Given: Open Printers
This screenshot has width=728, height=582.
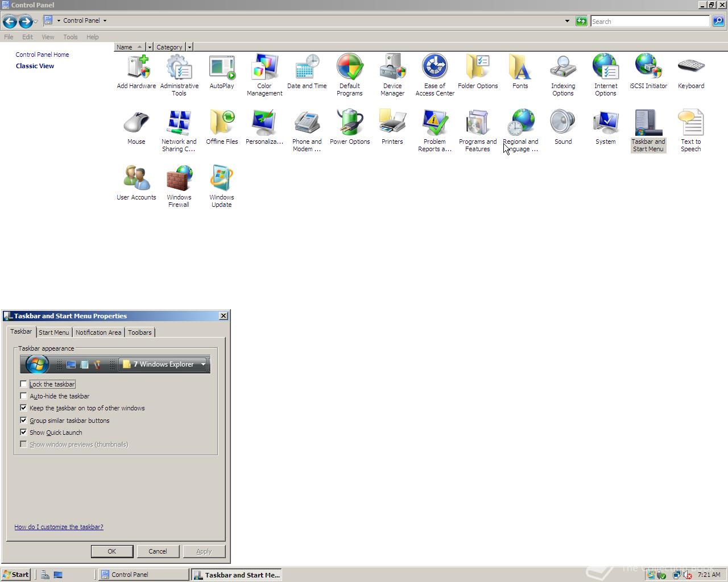Looking at the screenshot, I should (392, 128).
